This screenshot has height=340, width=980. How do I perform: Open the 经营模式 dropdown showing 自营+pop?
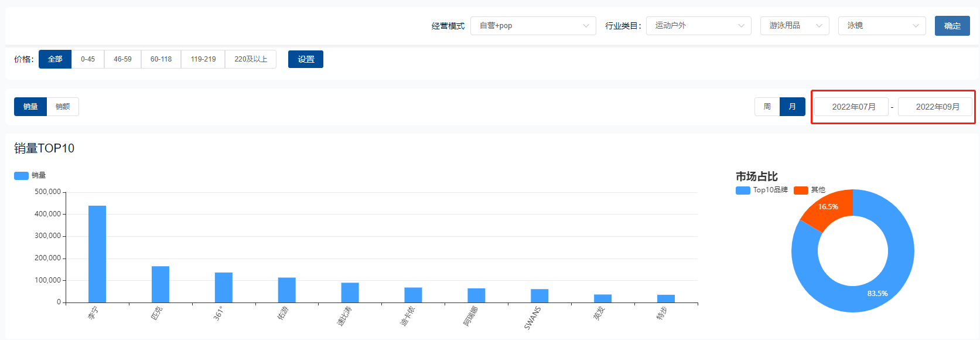pyautogui.click(x=533, y=26)
